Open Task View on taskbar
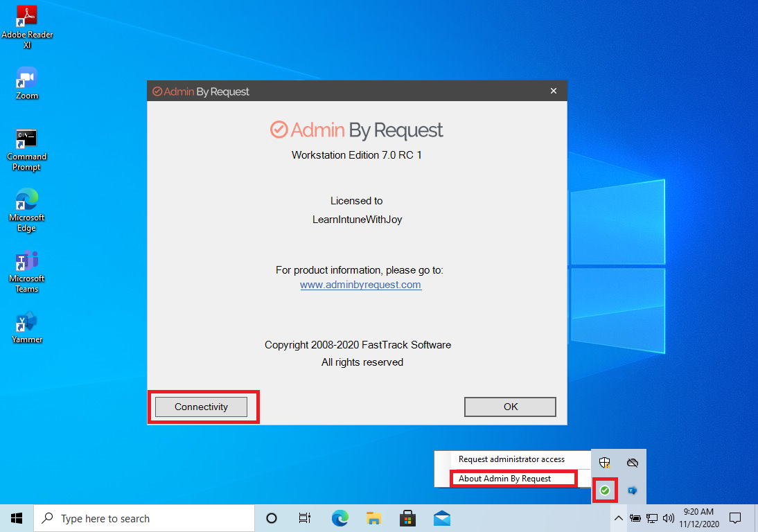 (305, 518)
